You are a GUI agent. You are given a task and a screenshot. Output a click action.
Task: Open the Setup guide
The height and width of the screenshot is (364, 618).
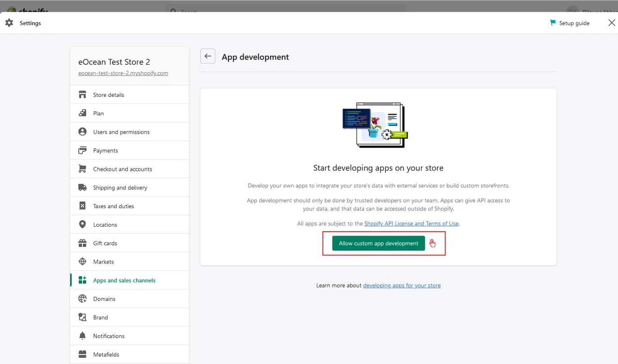pos(570,23)
